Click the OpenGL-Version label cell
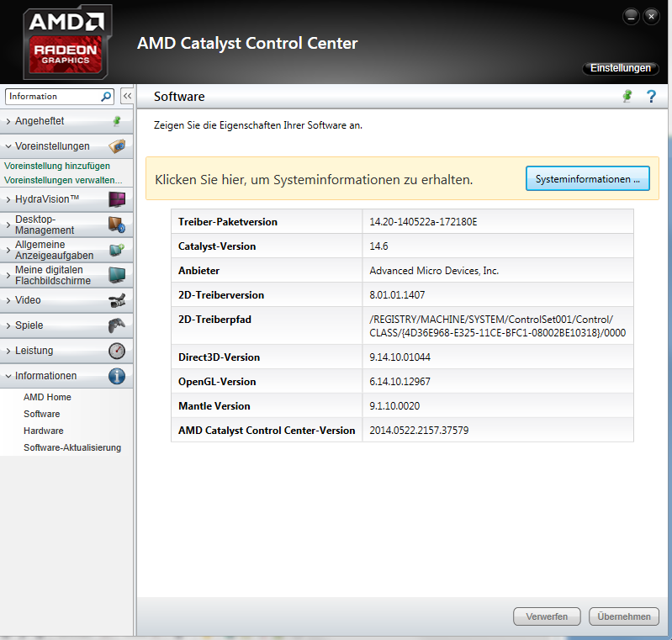Screen dimensions: 672x640 click(267, 382)
